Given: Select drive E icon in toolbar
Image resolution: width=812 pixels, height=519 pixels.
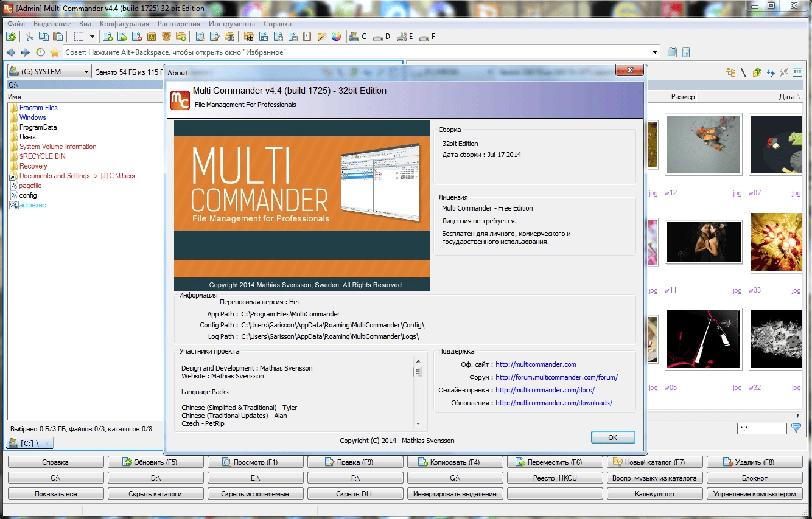Looking at the screenshot, I should coord(405,37).
